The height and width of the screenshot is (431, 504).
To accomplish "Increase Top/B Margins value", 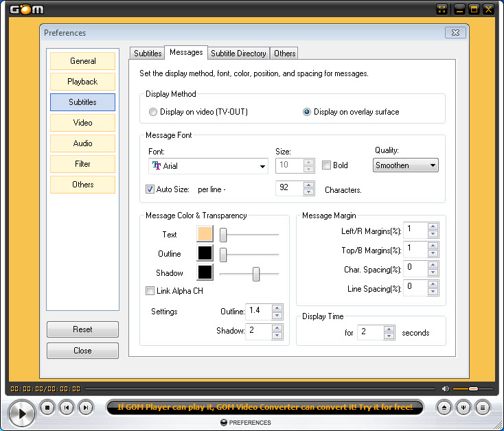I will click(x=433, y=246).
